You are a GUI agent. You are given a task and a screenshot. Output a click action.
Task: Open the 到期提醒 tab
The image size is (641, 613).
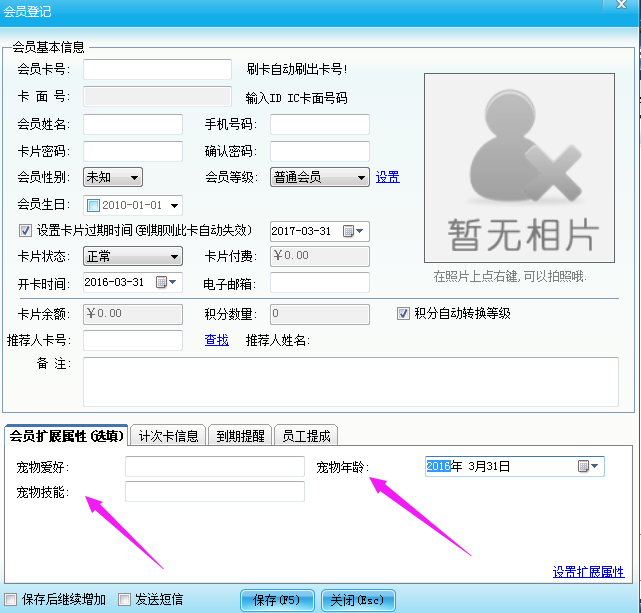tap(240, 436)
